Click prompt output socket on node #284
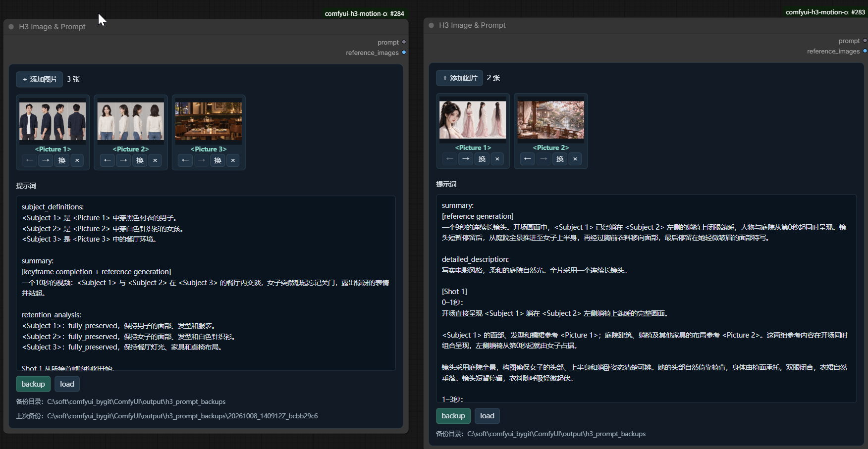The image size is (868, 449). (404, 42)
